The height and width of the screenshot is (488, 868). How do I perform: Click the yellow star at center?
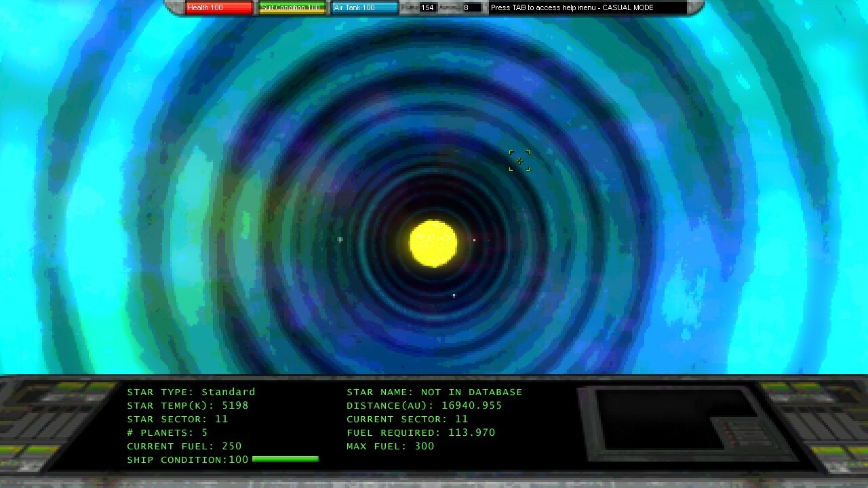433,243
